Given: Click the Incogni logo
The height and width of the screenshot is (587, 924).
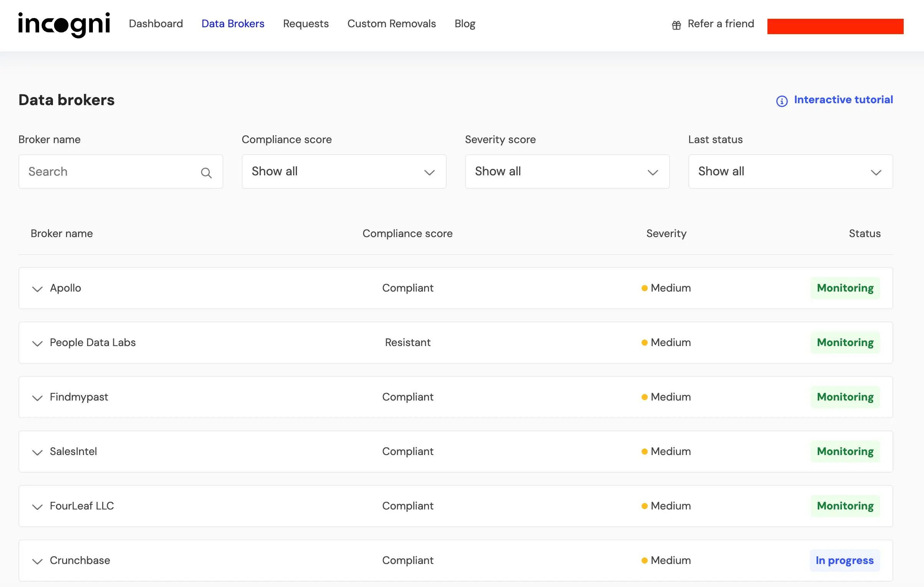Looking at the screenshot, I should (x=64, y=25).
